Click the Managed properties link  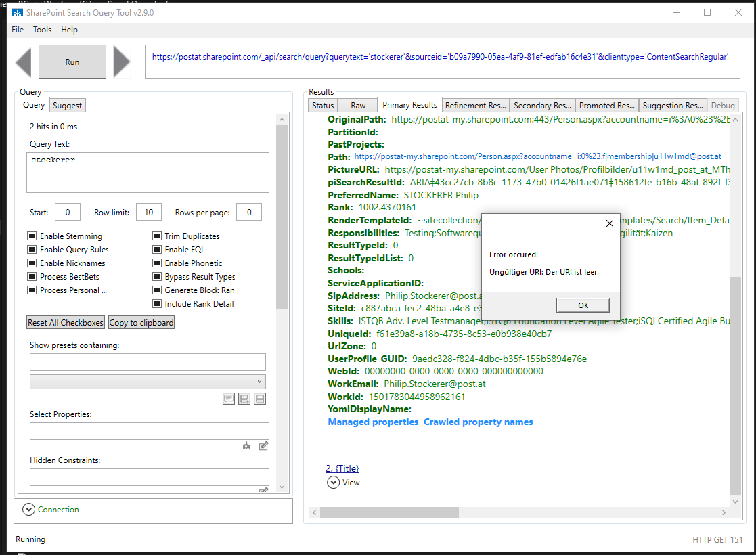pyautogui.click(x=372, y=422)
